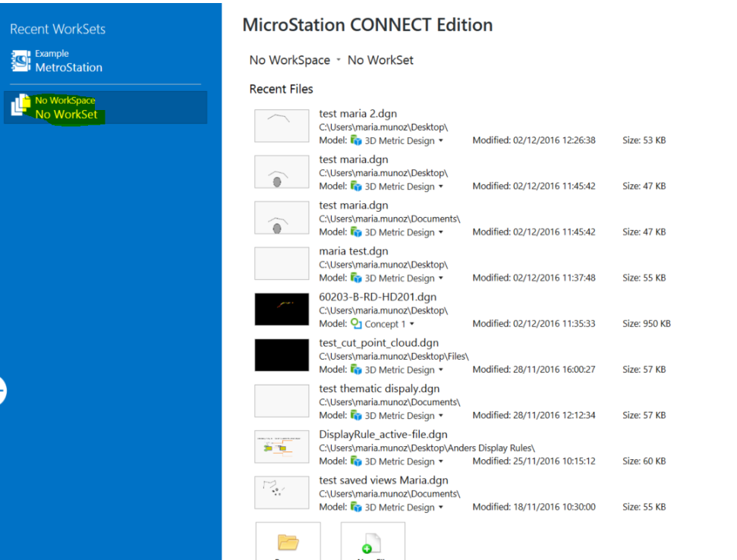737x560 pixels.
Task: Open the test_cut_point_cloud.dgn thumbnail
Action: point(282,355)
